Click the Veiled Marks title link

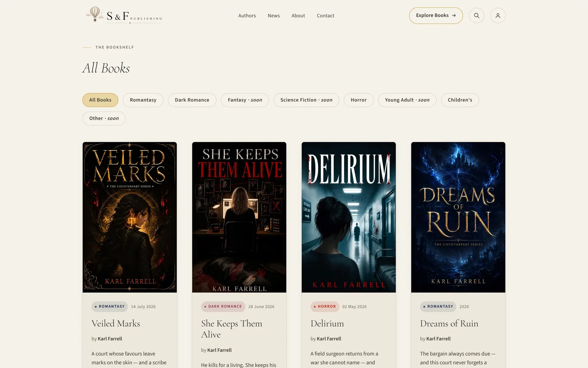pyautogui.click(x=116, y=323)
